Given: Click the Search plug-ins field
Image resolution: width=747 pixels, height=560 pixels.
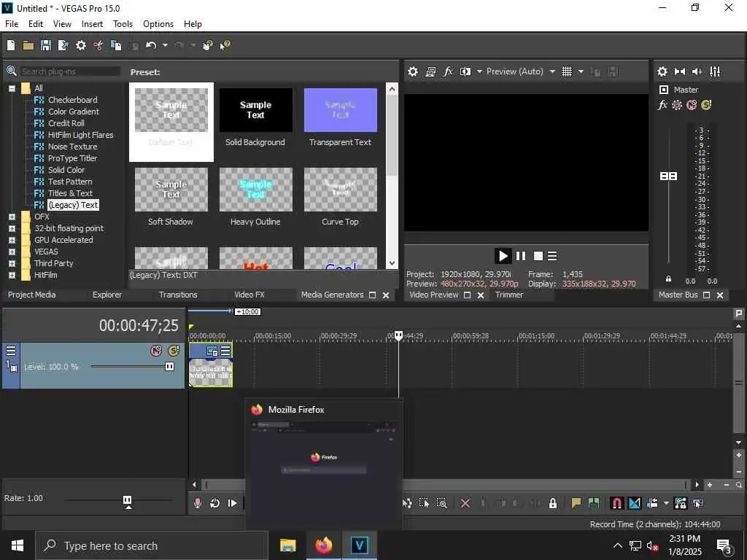Looking at the screenshot, I should click(x=69, y=71).
